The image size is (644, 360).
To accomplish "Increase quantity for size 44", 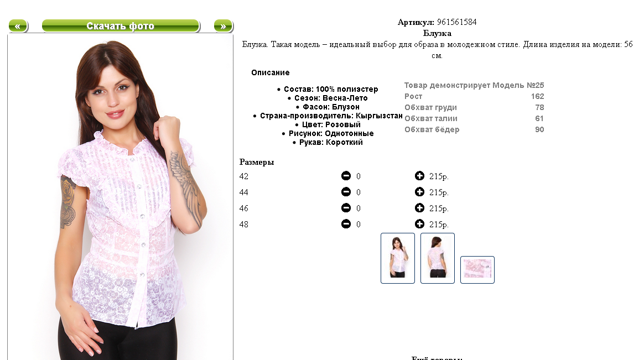I will pos(419,192).
